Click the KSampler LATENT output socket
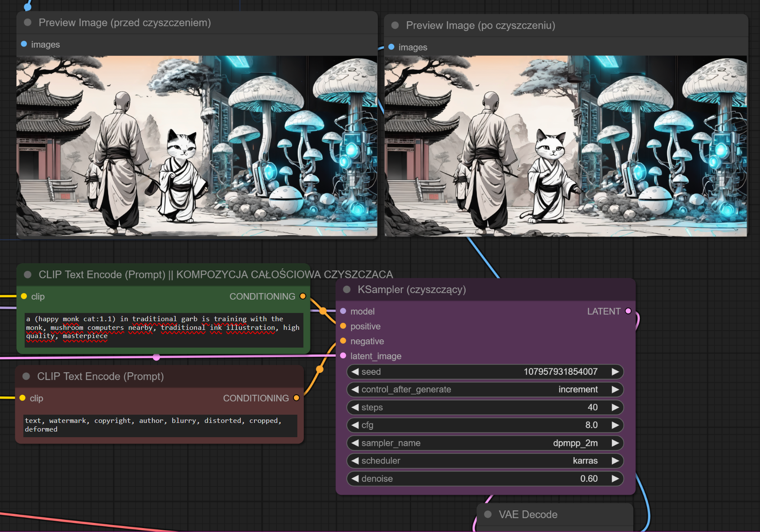The image size is (760, 532). [628, 311]
